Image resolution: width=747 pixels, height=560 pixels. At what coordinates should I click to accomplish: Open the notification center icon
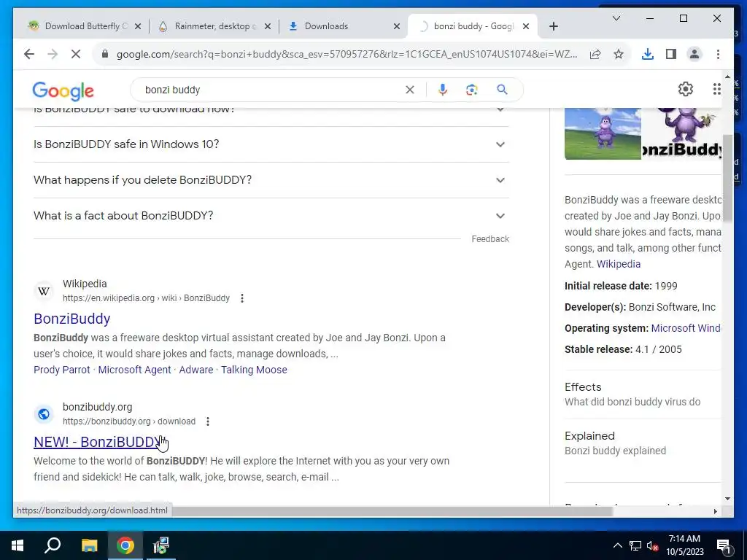[724, 546]
